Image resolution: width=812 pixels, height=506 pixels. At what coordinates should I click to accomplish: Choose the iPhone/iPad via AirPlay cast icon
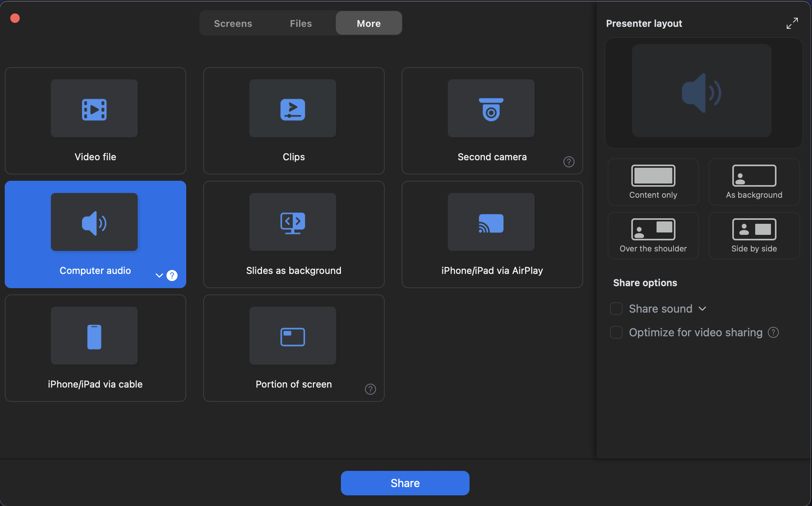point(491,223)
